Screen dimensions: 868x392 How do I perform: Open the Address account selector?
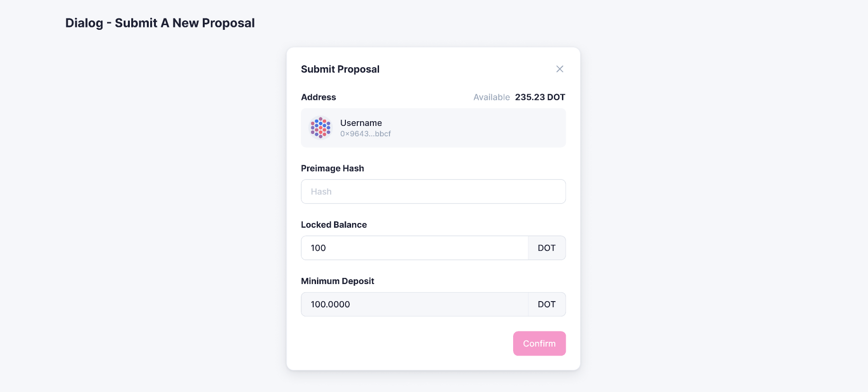pos(433,127)
